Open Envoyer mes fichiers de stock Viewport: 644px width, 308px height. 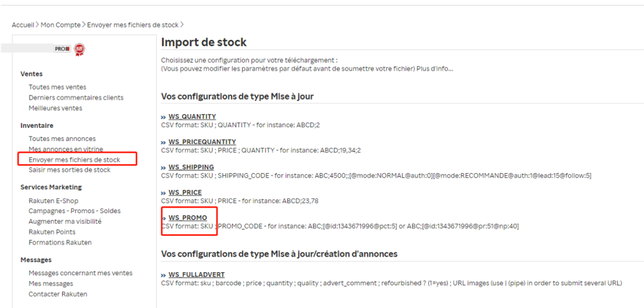coord(77,159)
